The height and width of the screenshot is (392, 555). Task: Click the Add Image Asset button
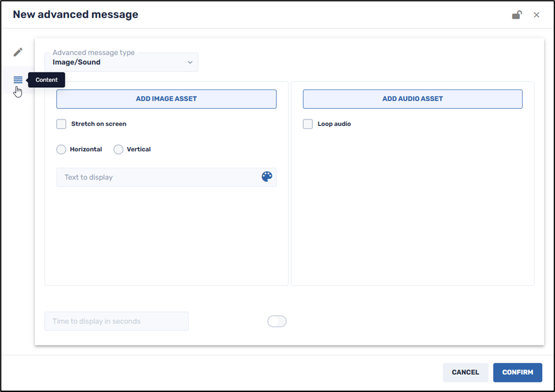click(166, 99)
